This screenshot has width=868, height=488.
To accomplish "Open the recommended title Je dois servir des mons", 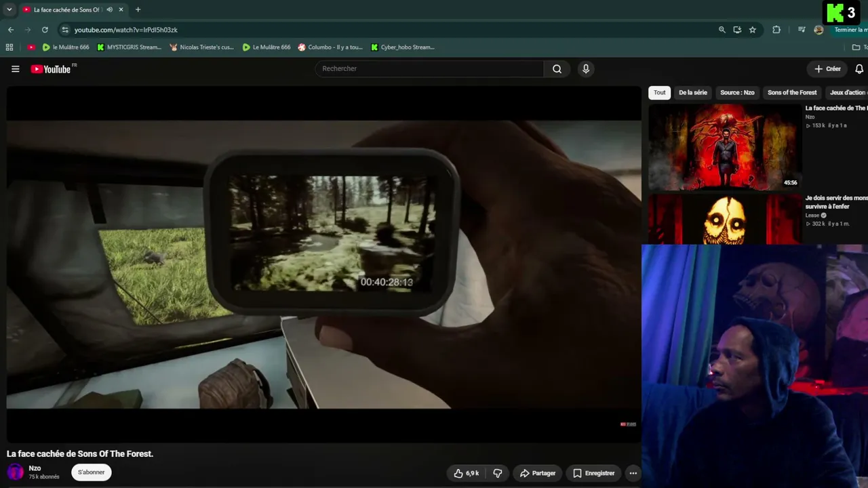I will [x=836, y=201].
